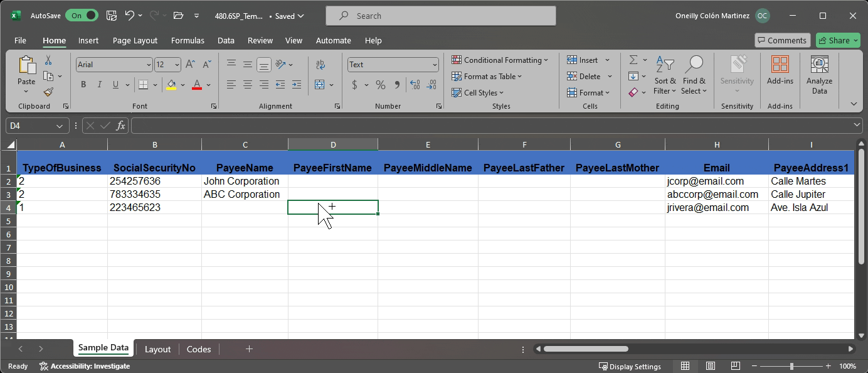The image size is (868, 373).
Task: Click the Save icon in title bar
Action: click(112, 16)
